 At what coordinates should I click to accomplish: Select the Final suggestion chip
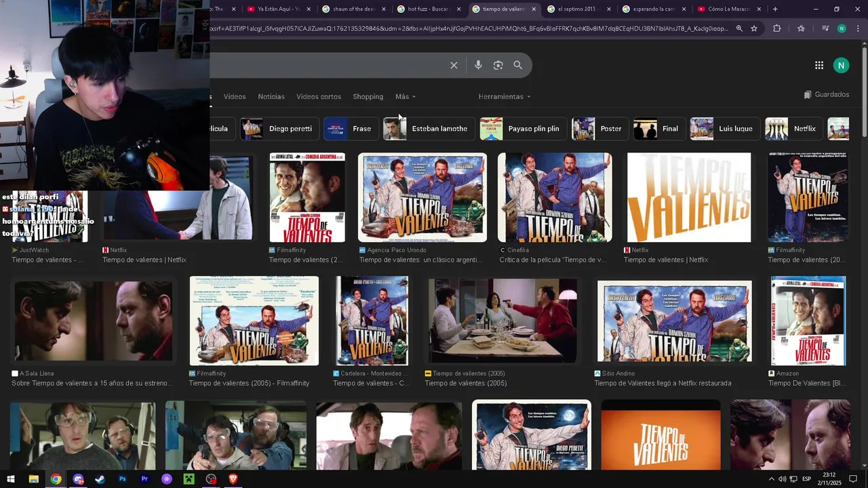(x=658, y=129)
